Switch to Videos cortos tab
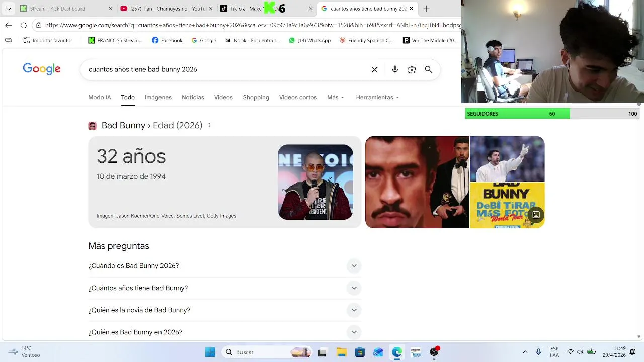The width and height of the screenshot is (644, 362). (298, 97)
